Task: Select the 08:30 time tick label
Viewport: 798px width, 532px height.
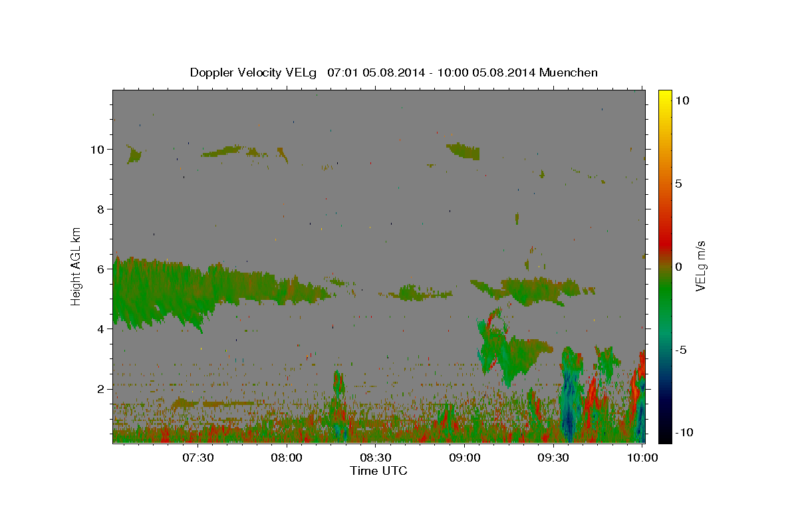Action: coord(375,458)
